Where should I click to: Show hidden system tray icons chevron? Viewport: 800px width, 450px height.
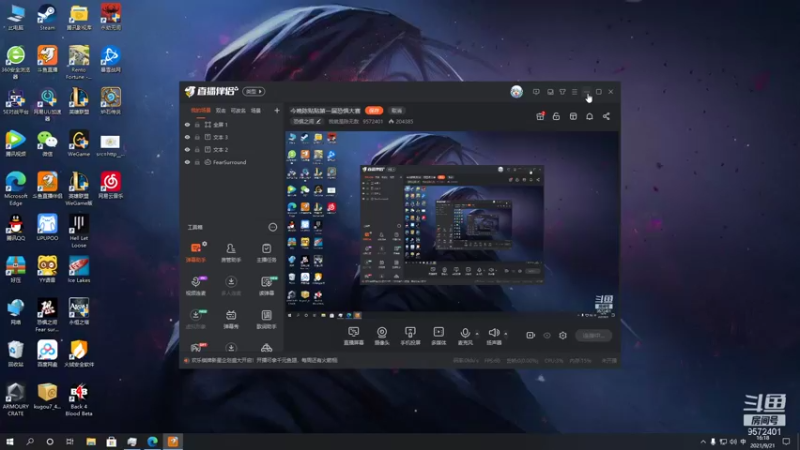pyautogui.click(x=703, y=442)
